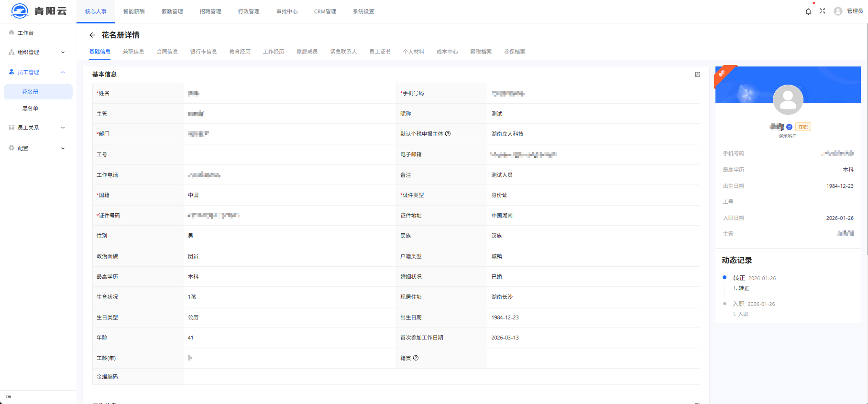Image resolution: width=868 pixels, height=404 pixels.
Task: Open the 智能薪酬 top menu
Action: (134, 11)
